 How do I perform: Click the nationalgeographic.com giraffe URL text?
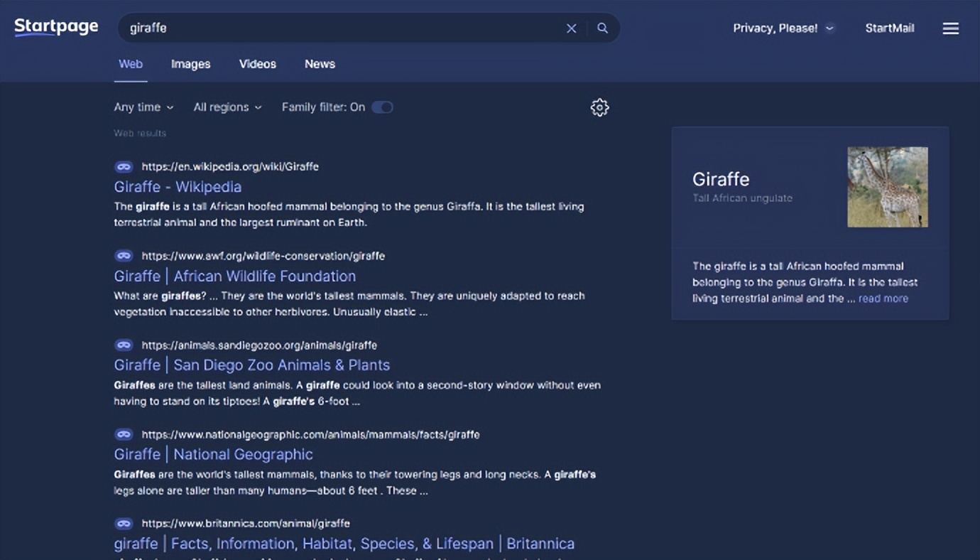[310, 434]
